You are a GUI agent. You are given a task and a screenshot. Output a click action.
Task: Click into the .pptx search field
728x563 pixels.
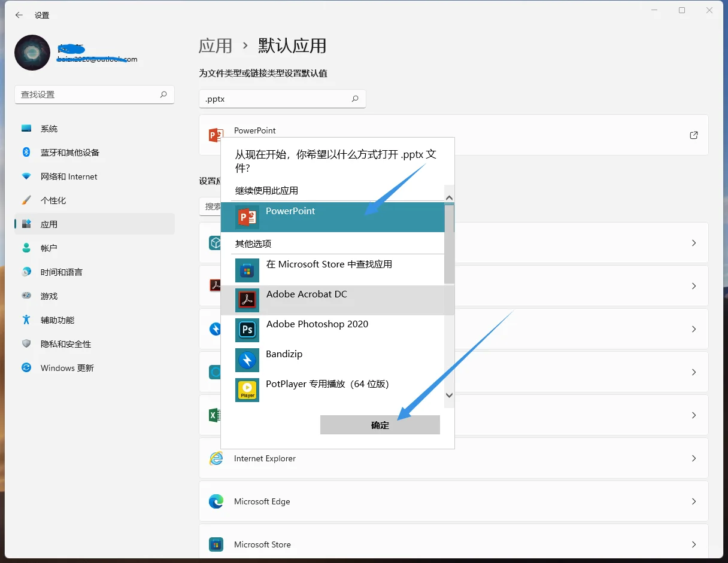click(x=275, y=99)
